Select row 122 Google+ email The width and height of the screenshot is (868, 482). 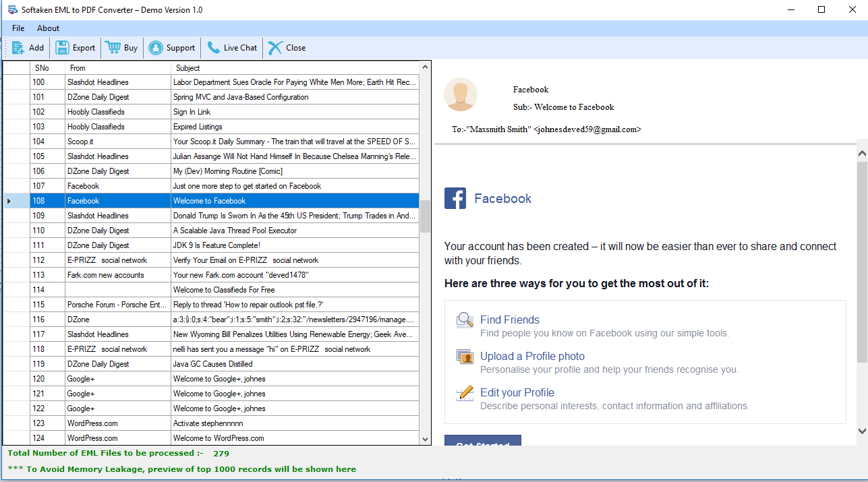tap(211, 409)
